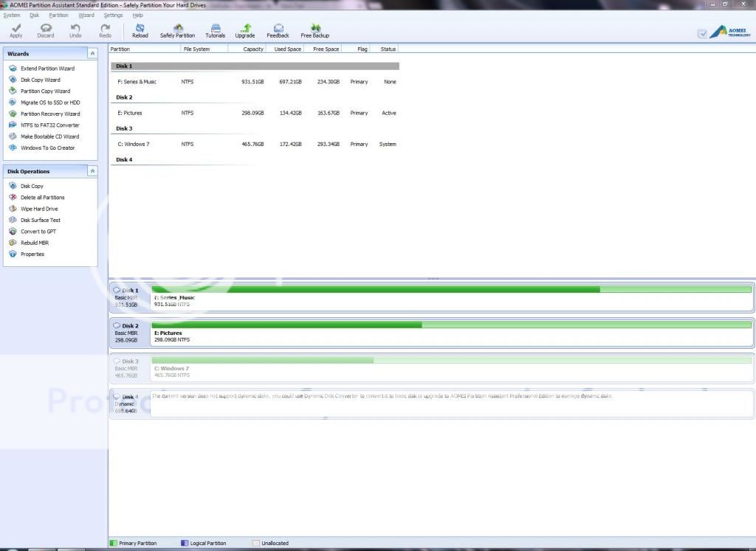The width and height of the screenshot is (756, 551).
Task: Click the Undo toolbar icon
Action: 75,31
